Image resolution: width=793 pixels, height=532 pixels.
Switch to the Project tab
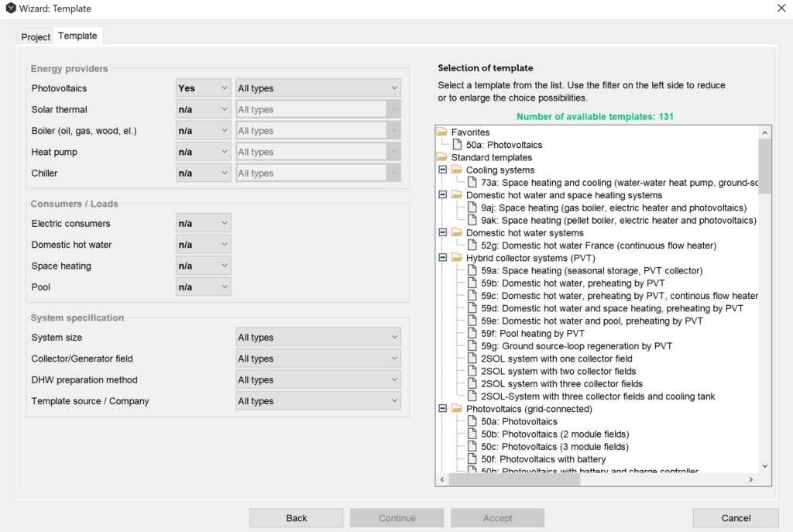coord(36,36)
